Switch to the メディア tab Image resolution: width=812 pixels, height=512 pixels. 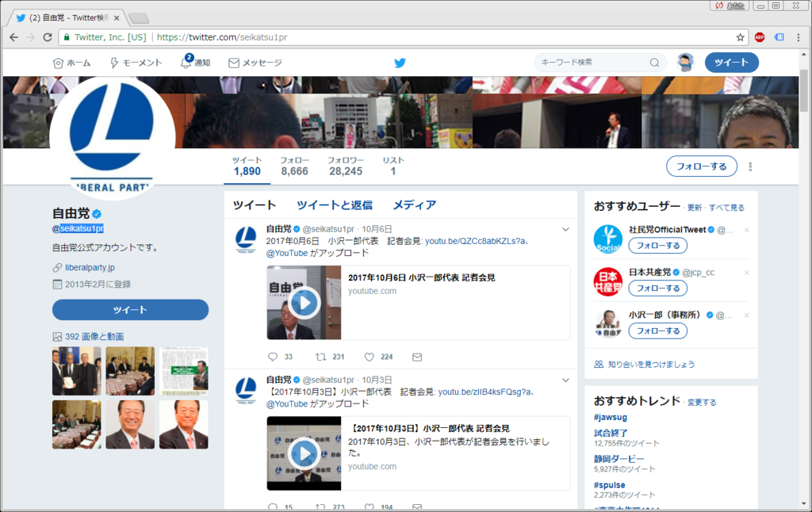tap(414, 205)
